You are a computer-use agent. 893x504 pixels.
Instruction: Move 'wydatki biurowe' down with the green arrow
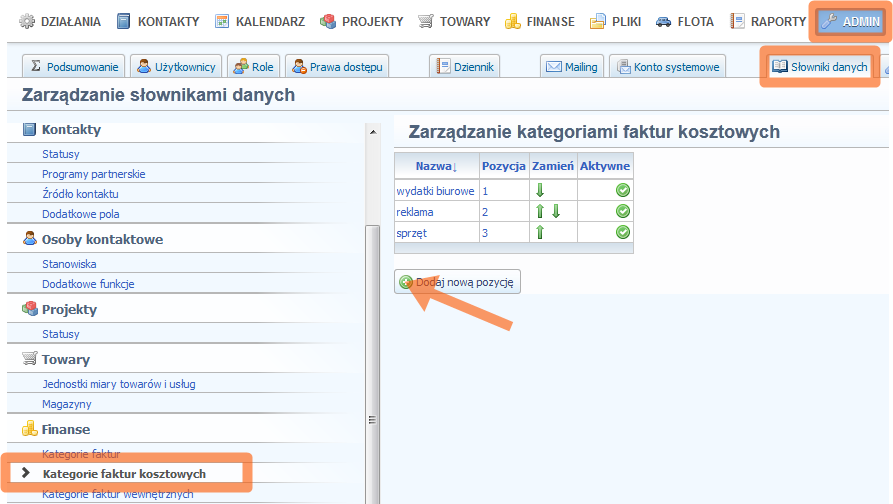(x=540, y=191)
